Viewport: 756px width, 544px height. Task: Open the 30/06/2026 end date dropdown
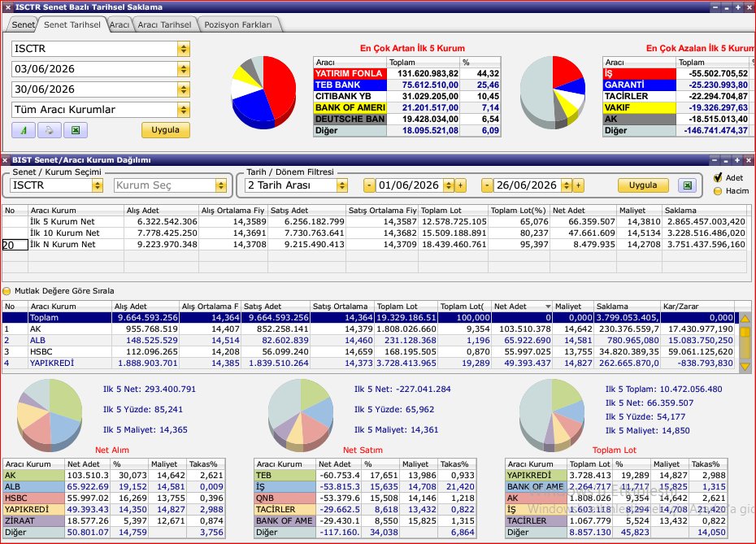183,89
